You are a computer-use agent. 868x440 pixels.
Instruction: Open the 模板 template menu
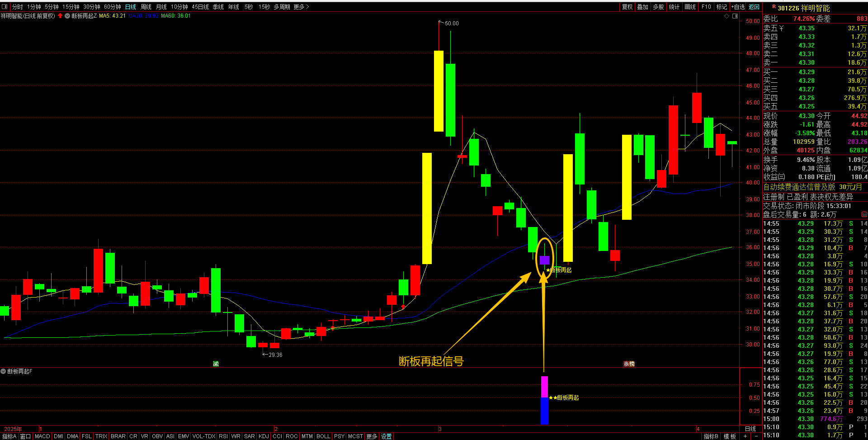pyautogui.click(x=730, y=436)
